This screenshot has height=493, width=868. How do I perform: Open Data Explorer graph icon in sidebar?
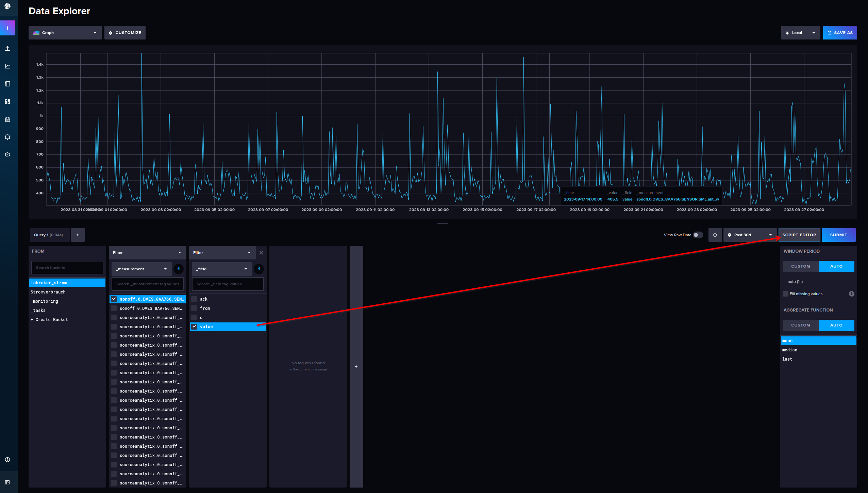coord(7,66)
